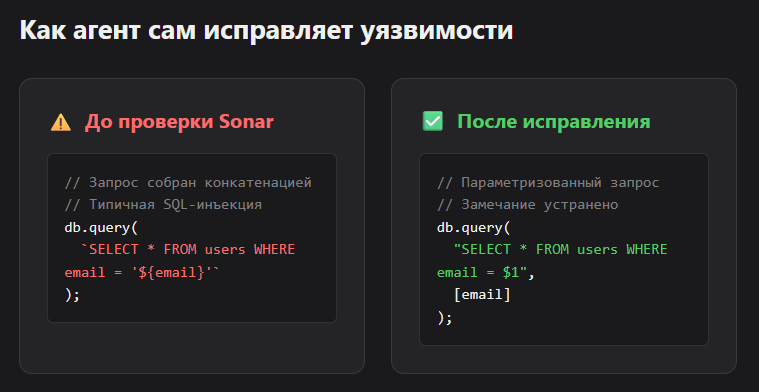The image size is (759, 392).
Task: Click the warning triangle icon beside До проверки Sonar
Action: click(61, 122)
